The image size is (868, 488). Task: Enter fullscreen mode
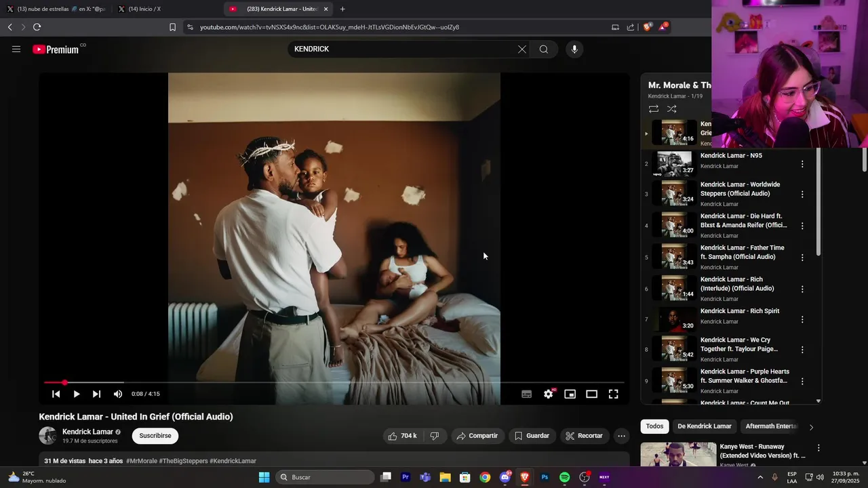pos(614,394)
